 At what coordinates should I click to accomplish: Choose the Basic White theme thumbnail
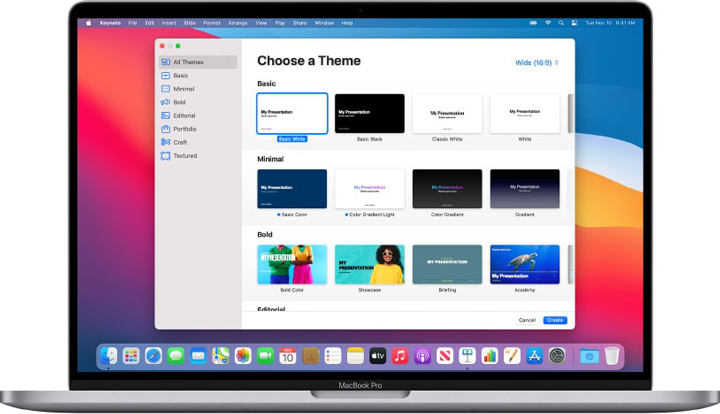click(292, 113)
